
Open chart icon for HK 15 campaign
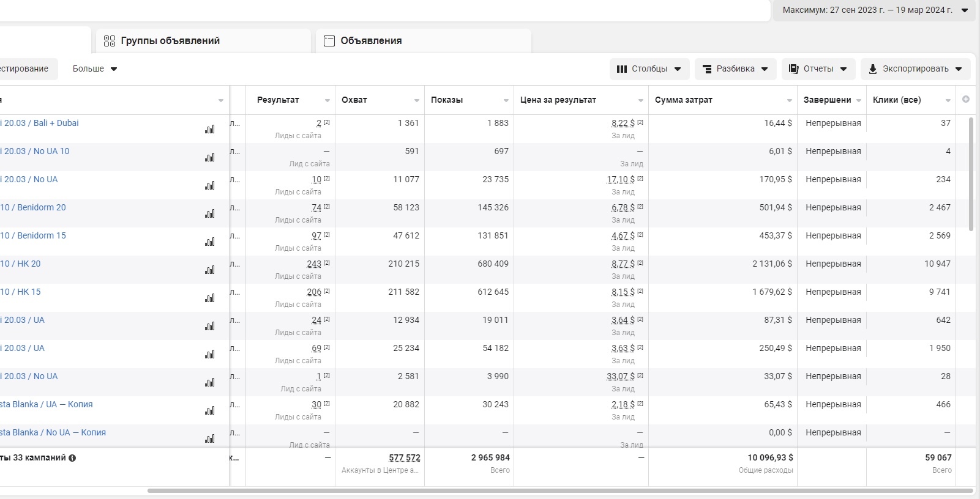pyautogui.click(x=210, y=298)
